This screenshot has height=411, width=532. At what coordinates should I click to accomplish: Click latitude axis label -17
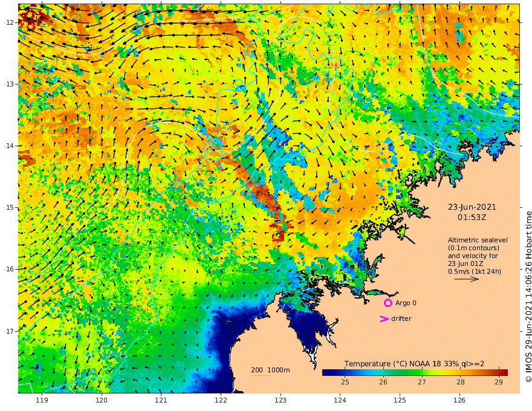(x=10, y=331)
